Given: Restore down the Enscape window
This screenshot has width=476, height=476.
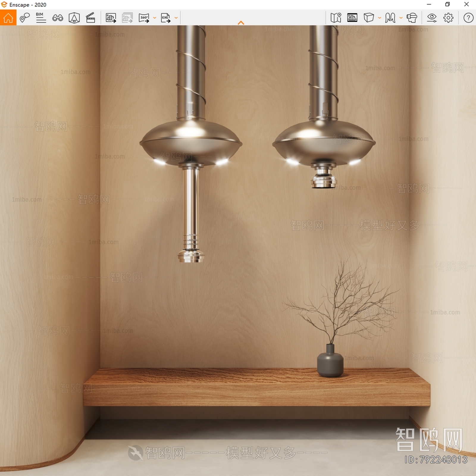Looking at the screenshot, I should (x=447, y=4).
